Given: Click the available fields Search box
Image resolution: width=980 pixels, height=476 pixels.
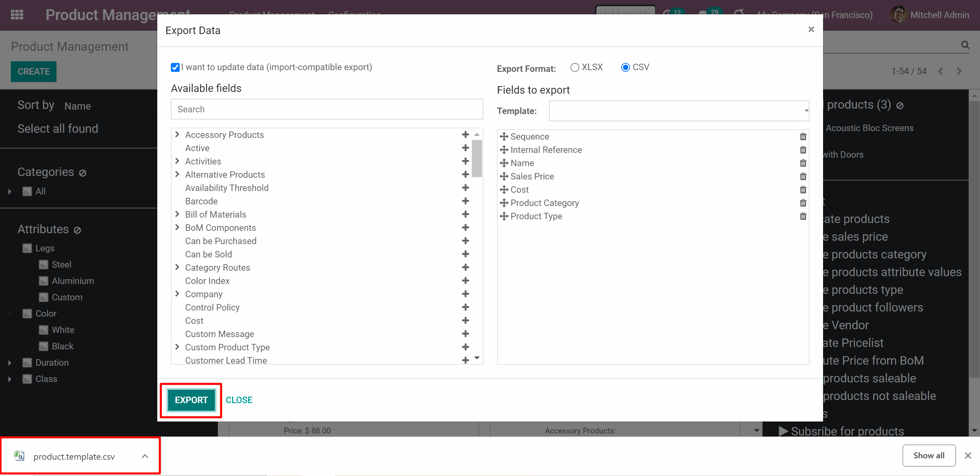Looking at the screenshot, I should (x=327, y=109).
